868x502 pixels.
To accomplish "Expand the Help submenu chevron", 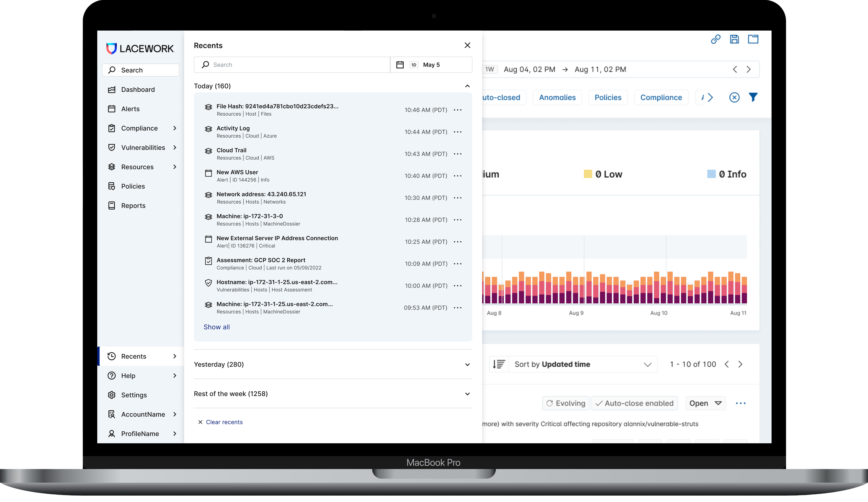I will [175, 376].
